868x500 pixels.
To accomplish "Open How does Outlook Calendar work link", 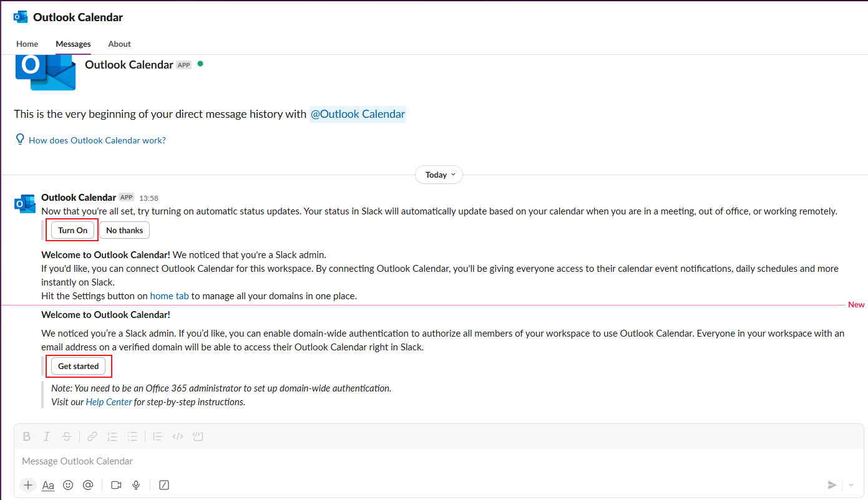I will coord(97,140).
